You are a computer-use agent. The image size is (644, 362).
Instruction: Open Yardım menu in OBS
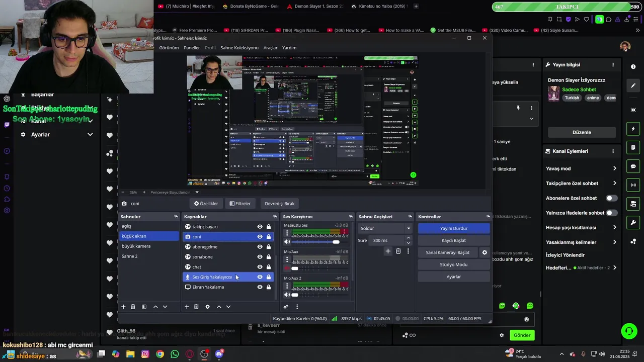pos(289,48)
